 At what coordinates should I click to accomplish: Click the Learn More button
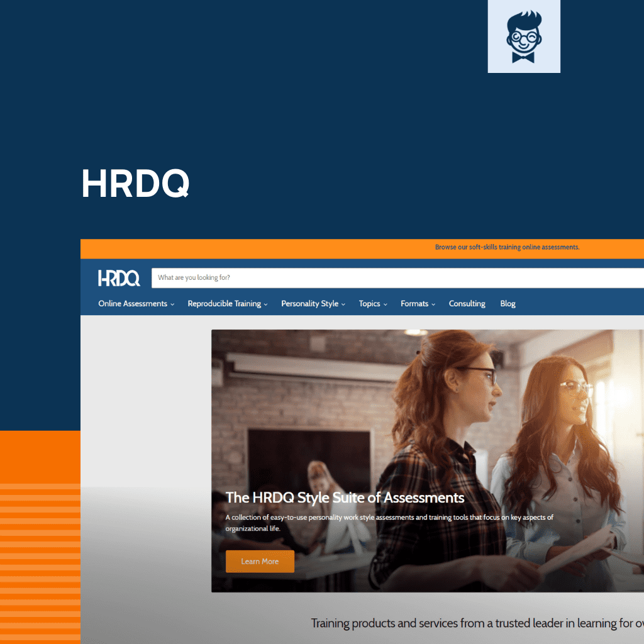click(x=260, y=561)
